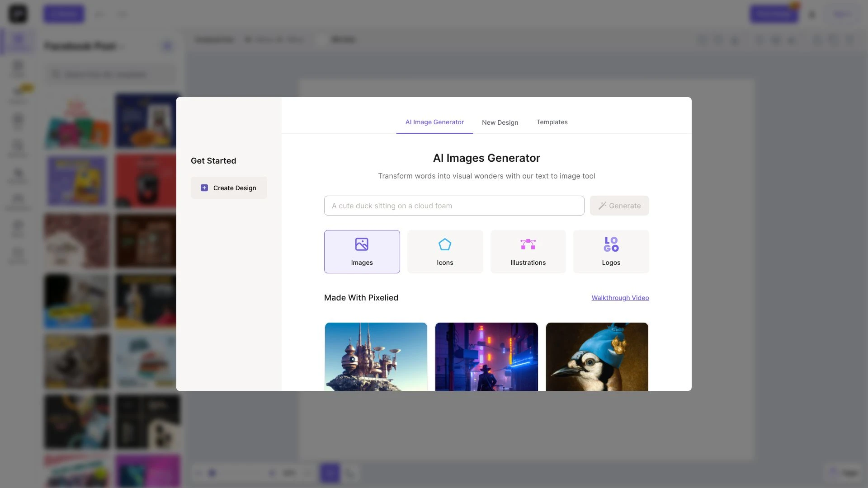
Task: Click the purple zoom-to-fit icon in bottom toolbar
Action: pos(330,473)
